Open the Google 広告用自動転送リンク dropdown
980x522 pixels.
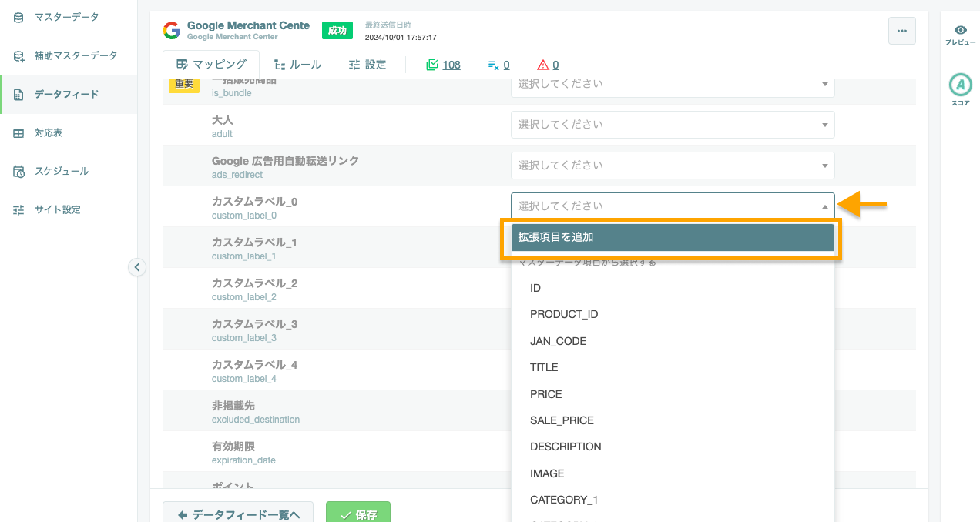(673, 165)
